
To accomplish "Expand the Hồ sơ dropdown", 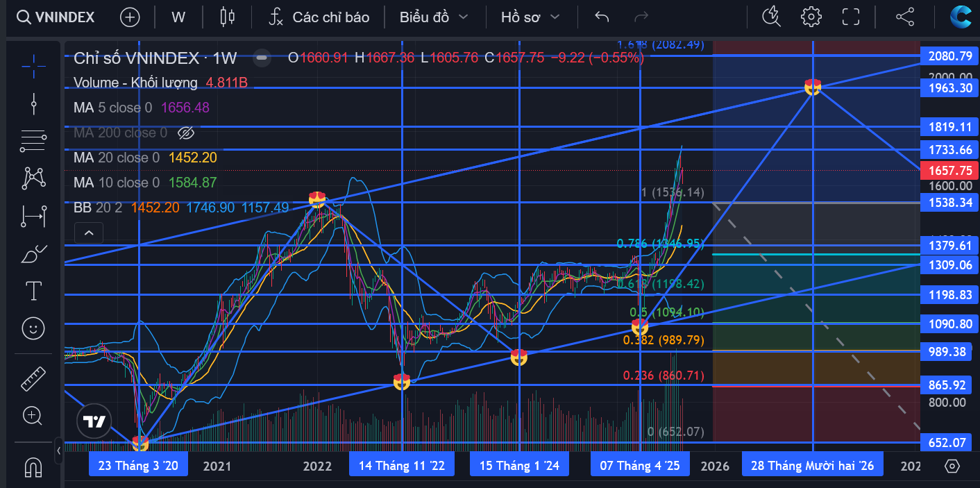I will click(x=530, y=17).
